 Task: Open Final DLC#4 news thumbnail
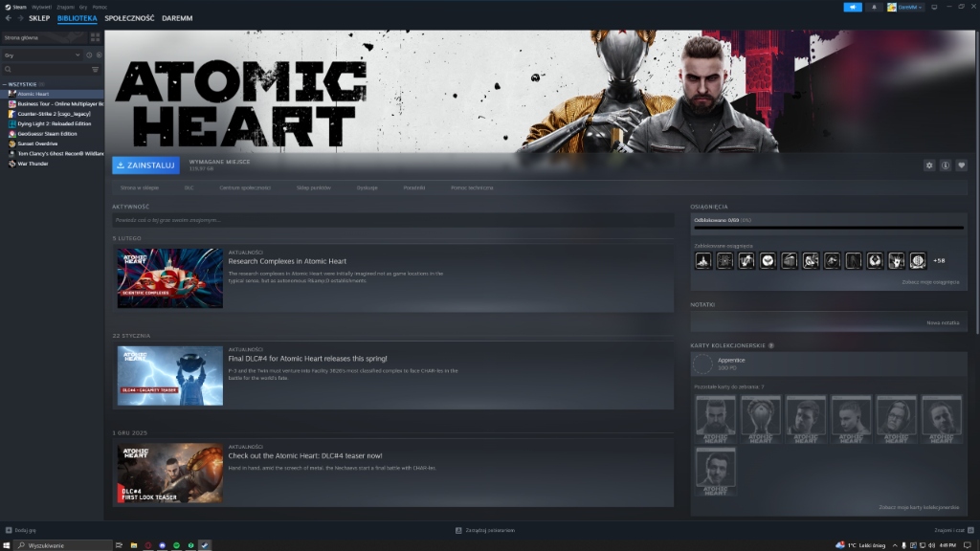[170, 375]
